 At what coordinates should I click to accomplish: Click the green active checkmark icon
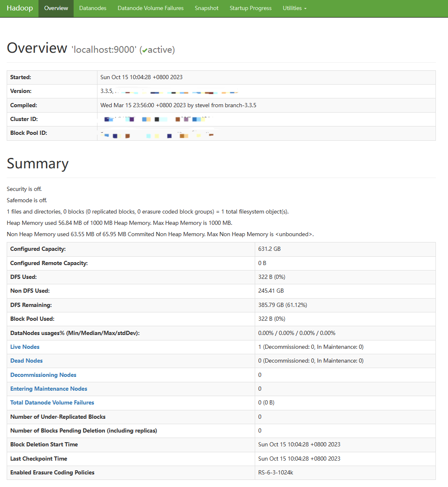[144, 50]
